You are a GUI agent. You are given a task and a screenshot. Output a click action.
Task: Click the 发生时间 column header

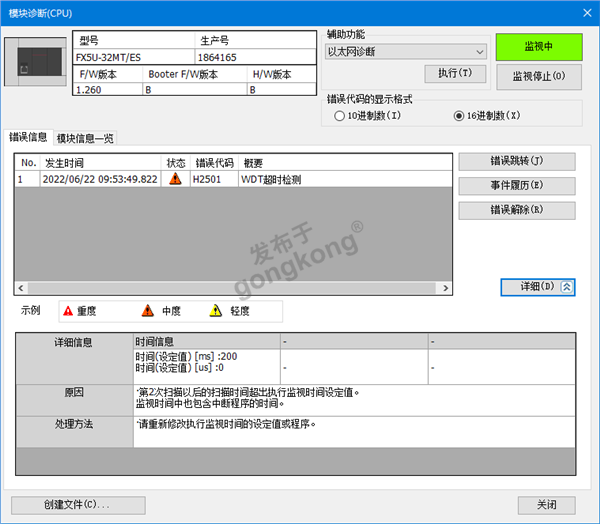(x=100, y=163)
